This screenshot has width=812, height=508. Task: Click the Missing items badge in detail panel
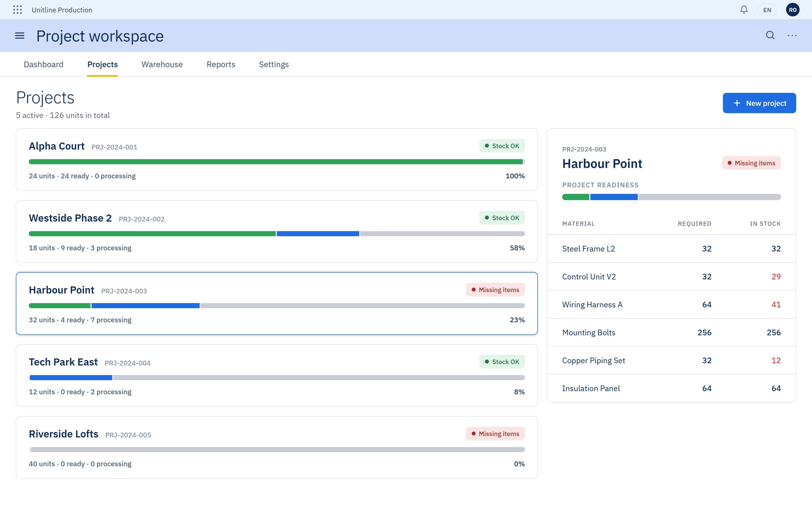[x=751, y=163]
